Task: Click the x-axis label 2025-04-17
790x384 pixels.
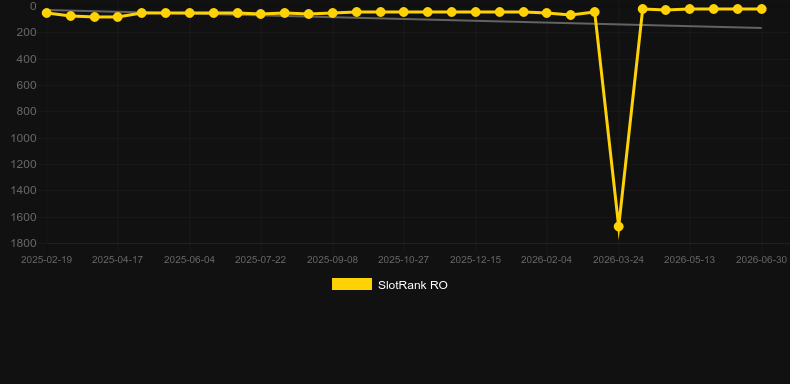Action: click(x=117, y=260)
